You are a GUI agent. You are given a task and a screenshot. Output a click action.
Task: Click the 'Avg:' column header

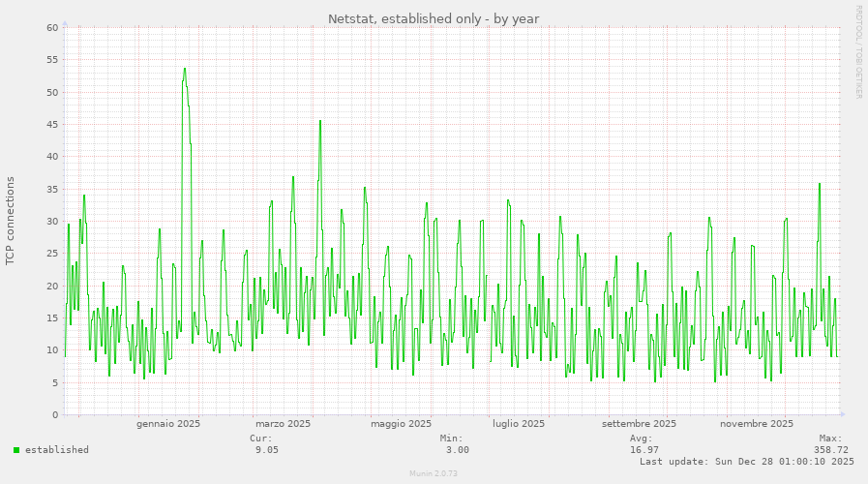[x=642, y=439]
